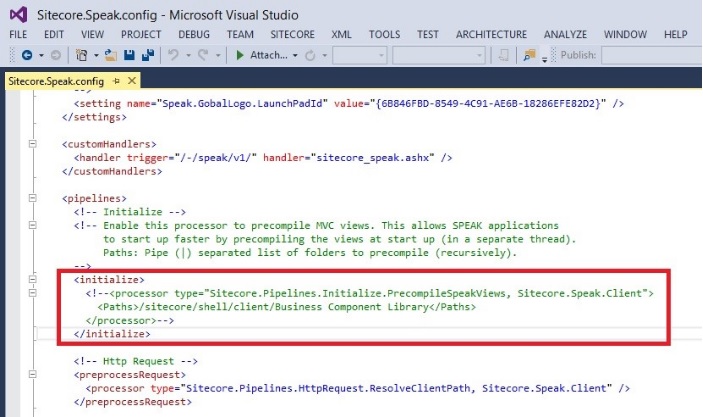Viewport: 703px width, 417px height.
Task: Click the "</initialize>" closing tag
Action: [x=112, y=334]
